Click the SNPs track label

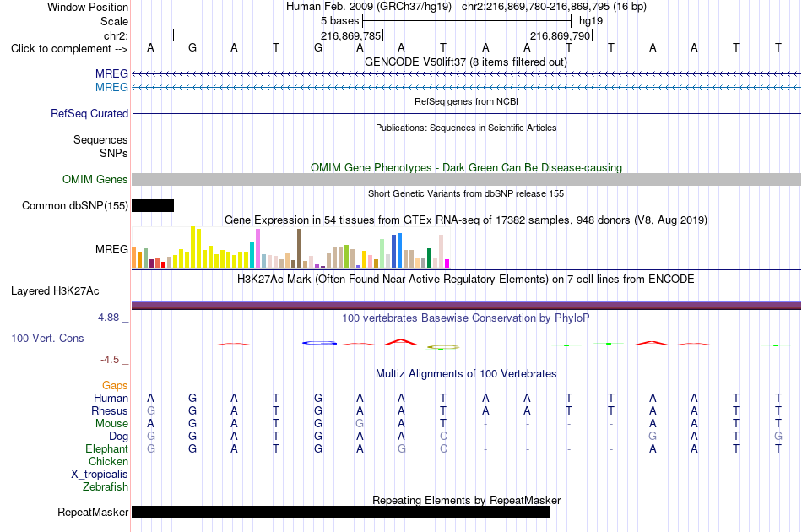[114, 153]
